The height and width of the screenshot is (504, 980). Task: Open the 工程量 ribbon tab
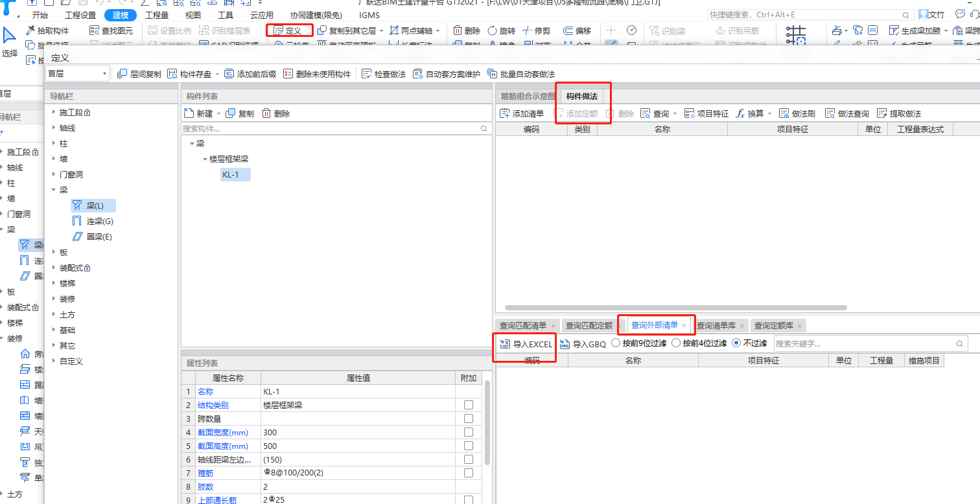point(157,15)
